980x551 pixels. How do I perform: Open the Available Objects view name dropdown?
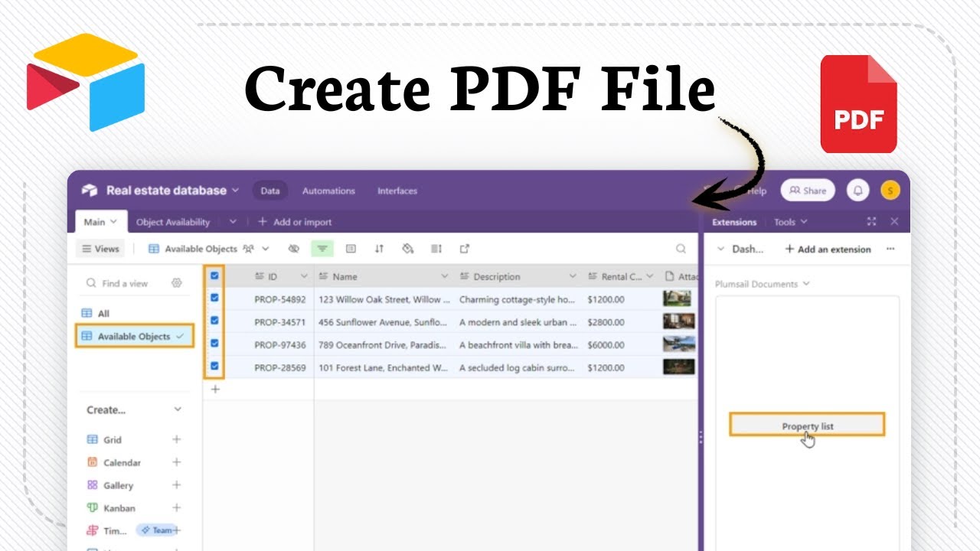tap(266, 249)
